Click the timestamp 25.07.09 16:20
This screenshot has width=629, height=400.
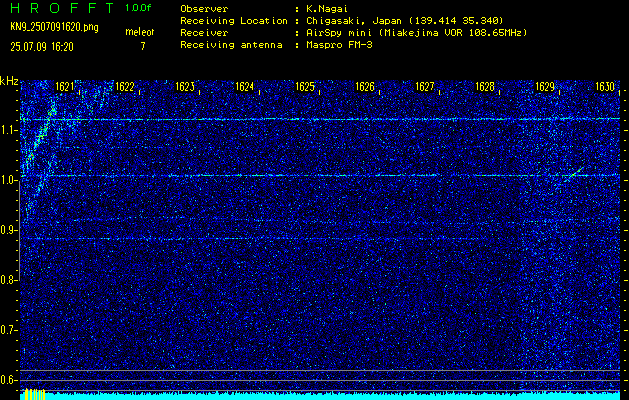pyautogui.click(x=42, y=47)
